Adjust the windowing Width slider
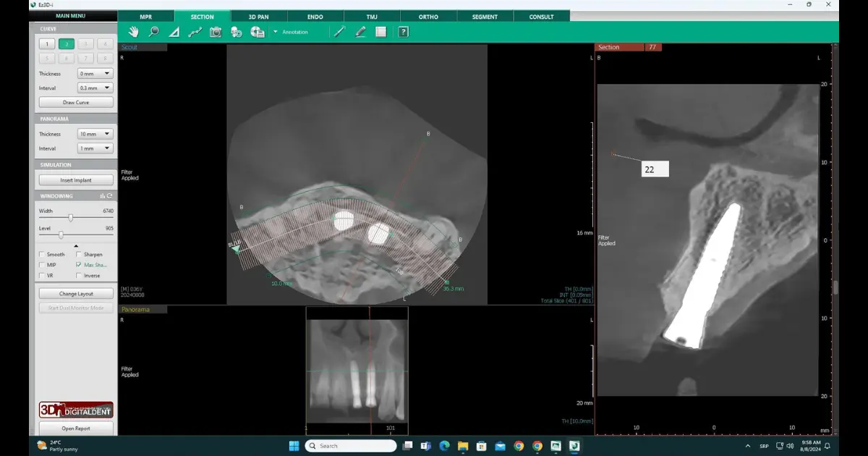 point(70,218)
